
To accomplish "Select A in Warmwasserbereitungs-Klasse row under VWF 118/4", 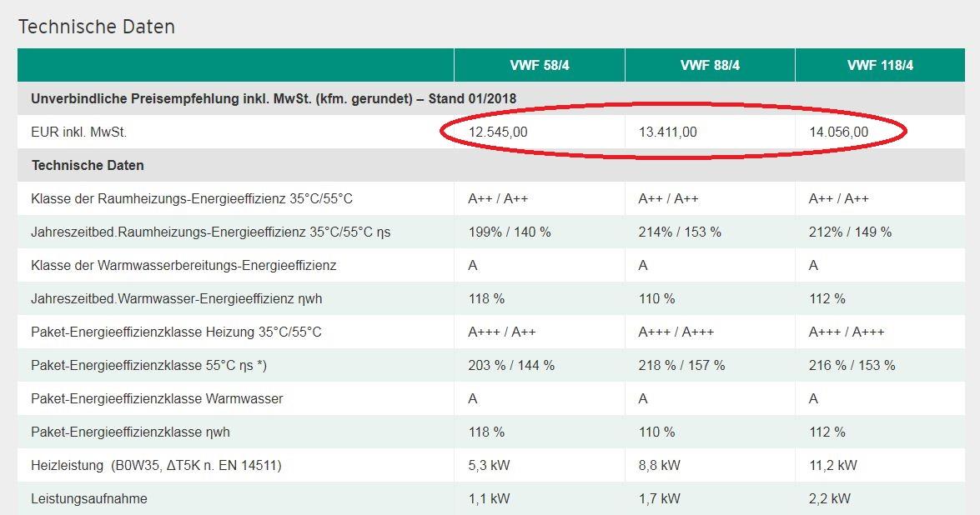I will (813, 266).
